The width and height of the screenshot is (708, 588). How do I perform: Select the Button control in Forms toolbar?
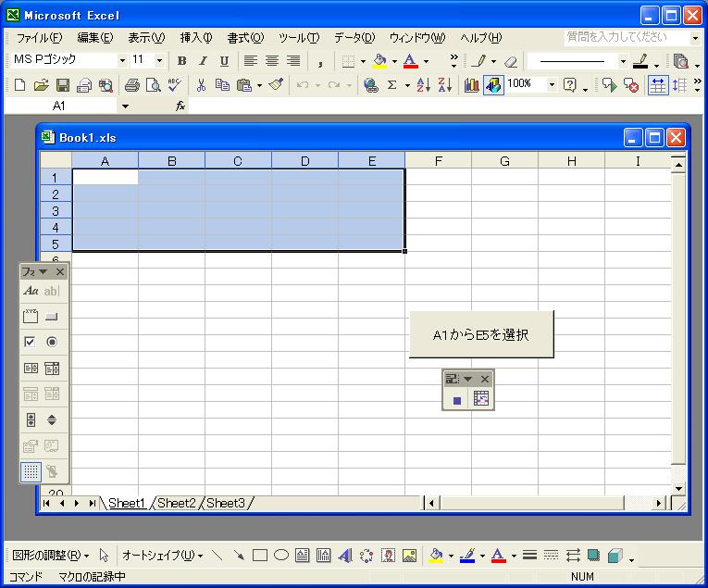click(x=52, y=316)
